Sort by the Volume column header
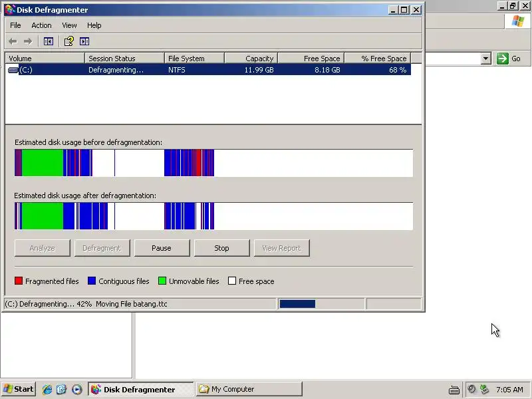The width and height of the screenshot is (532, 399). coord(45,59)
